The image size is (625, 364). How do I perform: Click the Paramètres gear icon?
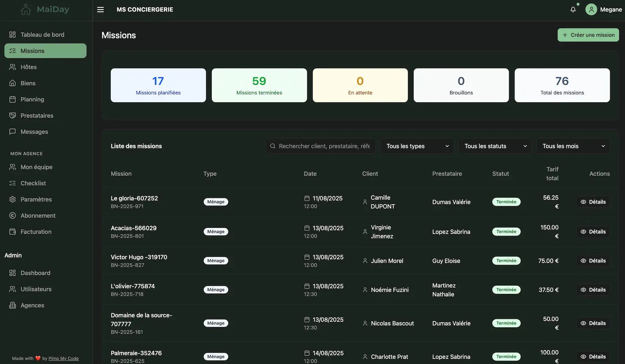tap(12, 199)
